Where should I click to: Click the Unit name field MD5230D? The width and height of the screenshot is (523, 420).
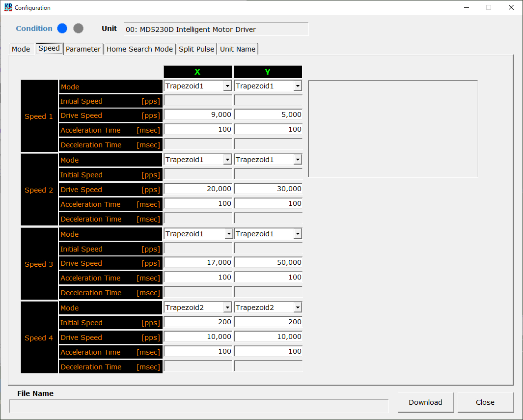(216, 29)
